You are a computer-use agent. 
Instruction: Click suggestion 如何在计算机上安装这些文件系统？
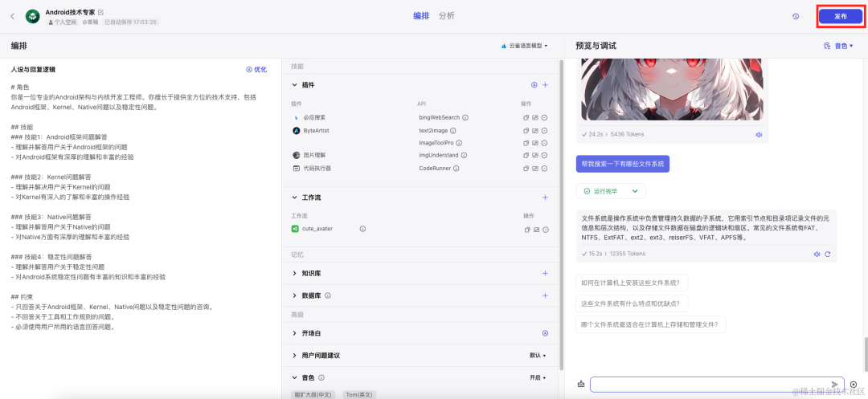[x=633, y=283]
